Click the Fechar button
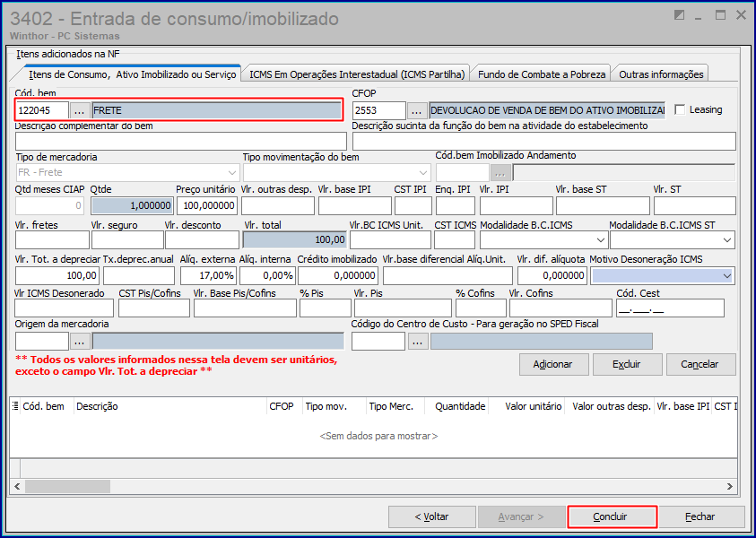This screenshot has width=756, height=538. point(701,516)
